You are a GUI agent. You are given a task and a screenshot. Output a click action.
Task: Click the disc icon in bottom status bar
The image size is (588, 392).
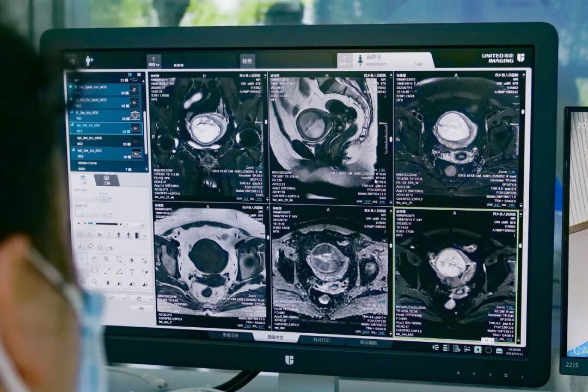point(478,350)
